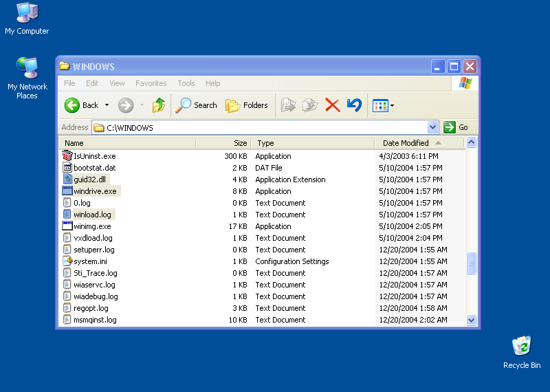The image size is (550, 392).
Task: Click the Sti_Trace.log file icon
Action: point(67,273)
